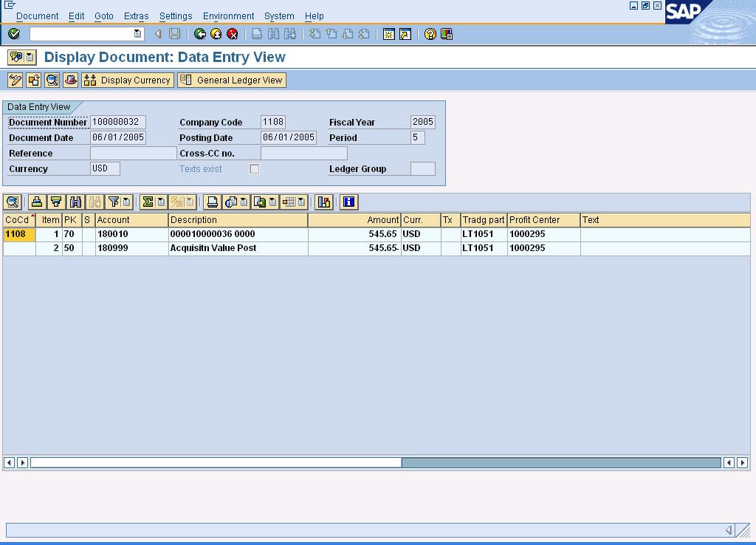Open the System menu
Screen dimensions: 756x545
[x=278, y=16]
